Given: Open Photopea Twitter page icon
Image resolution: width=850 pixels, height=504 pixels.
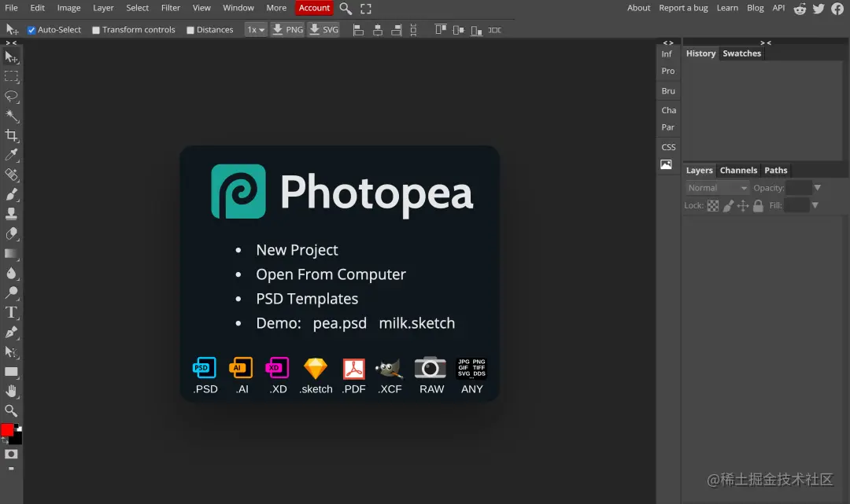Looking at the screenshot, I should tap(819, 8).
